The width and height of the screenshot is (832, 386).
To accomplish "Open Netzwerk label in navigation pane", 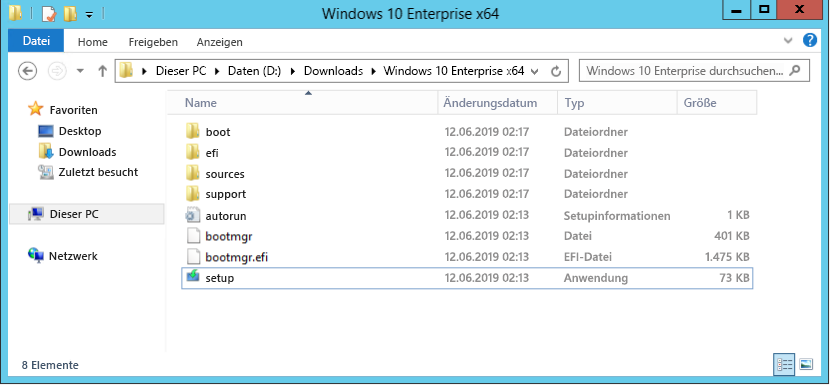I will coord(73,256).
